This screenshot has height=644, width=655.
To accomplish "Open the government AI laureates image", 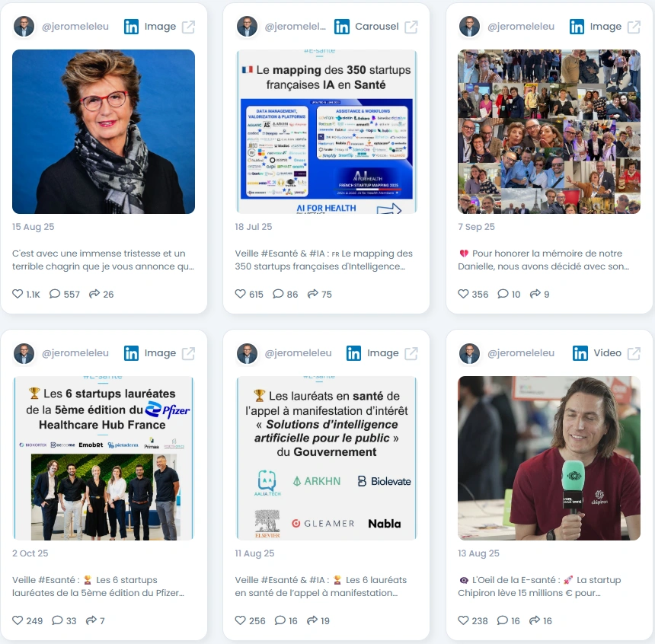I will (326, 458).
